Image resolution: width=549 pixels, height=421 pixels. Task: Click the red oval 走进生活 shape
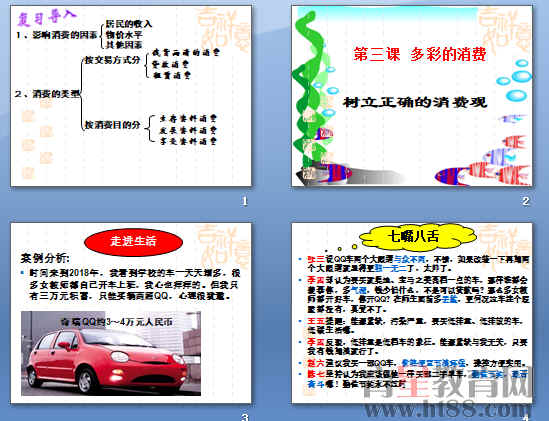pyautogui.click(x=133, y=241)
